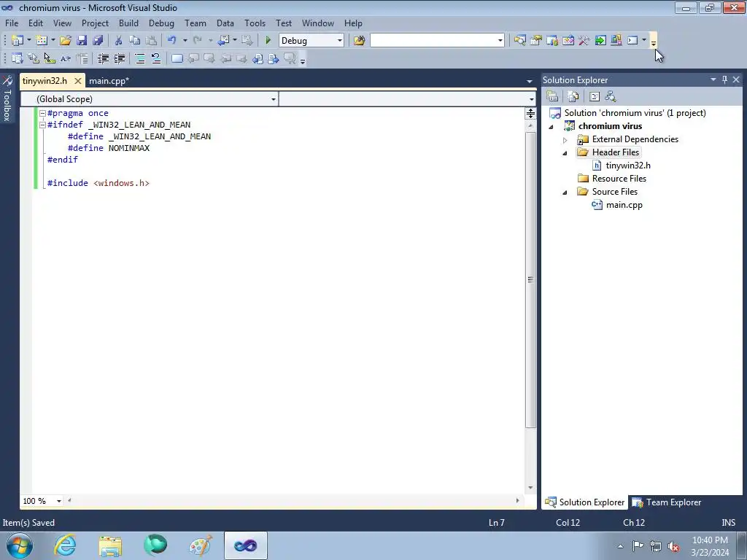
Task: Open the Windows Start menu
Action: [x=20, y=545]
